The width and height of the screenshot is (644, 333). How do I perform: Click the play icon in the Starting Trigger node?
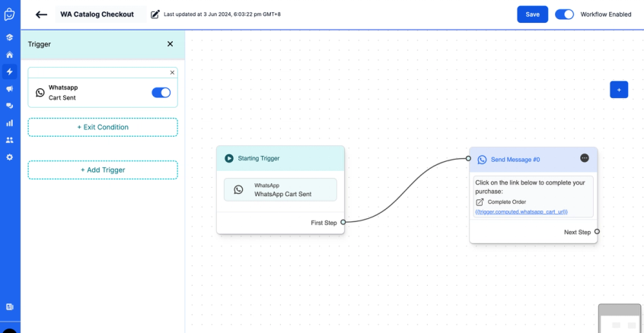pos(229,158)
